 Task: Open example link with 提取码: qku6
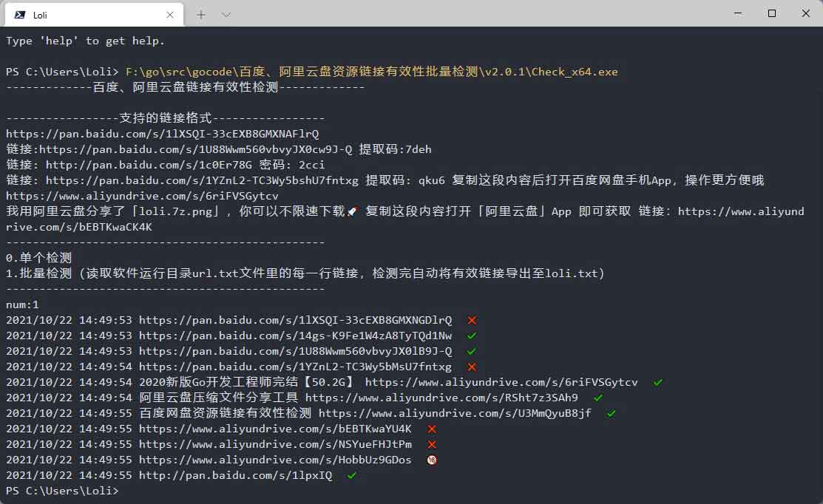[x=202, y=180]
